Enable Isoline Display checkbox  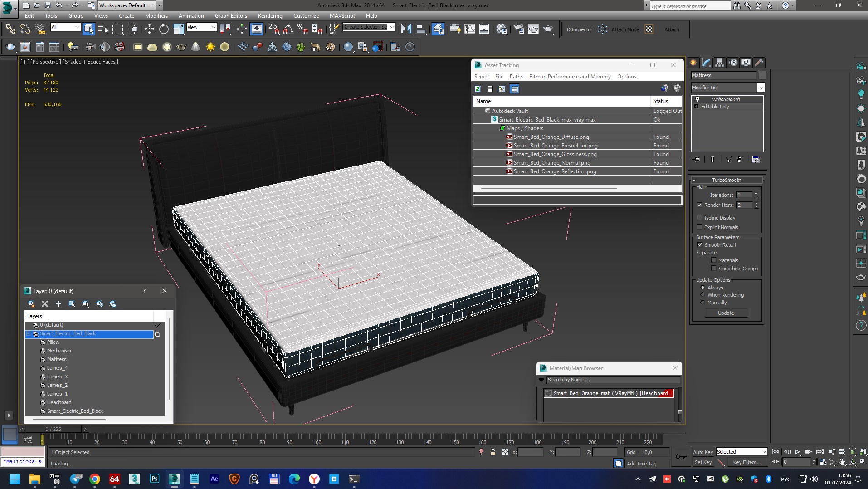click(x=699, y=218)
